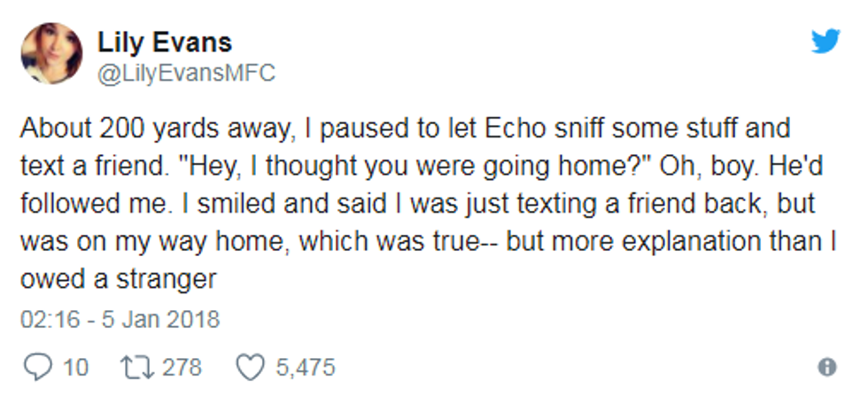Screen dimensions: 868x397
Task: Click the display name Lily Evans
Action: [x=165, y=42]
